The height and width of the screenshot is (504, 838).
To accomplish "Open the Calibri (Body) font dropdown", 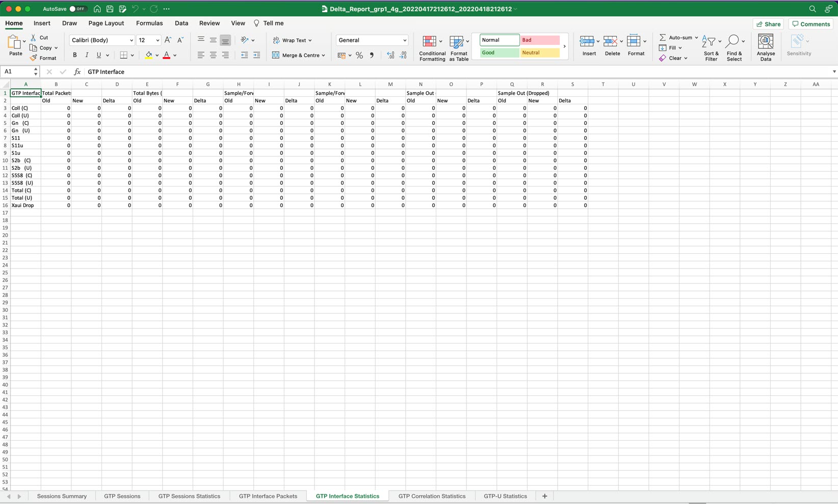I will (131, 40).
